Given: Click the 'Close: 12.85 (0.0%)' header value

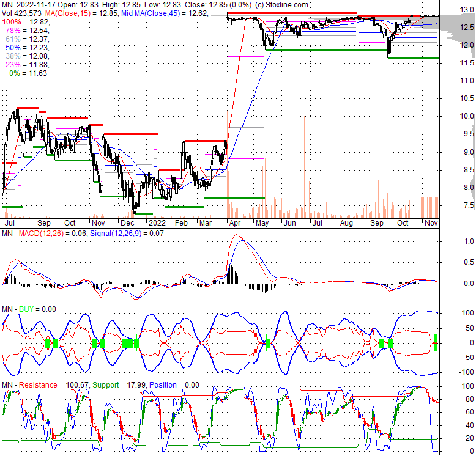Looking at the screenshot, I should click(218, 5).
